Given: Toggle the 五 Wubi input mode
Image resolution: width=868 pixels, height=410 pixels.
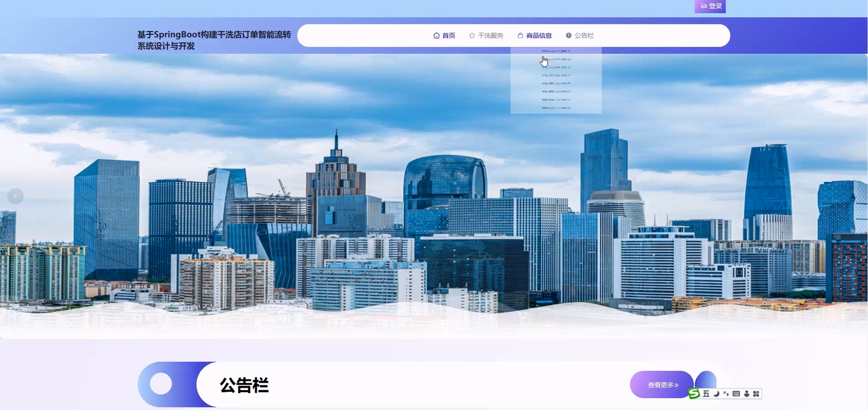Looking at the screenshot, I should [x=706, y=393].
